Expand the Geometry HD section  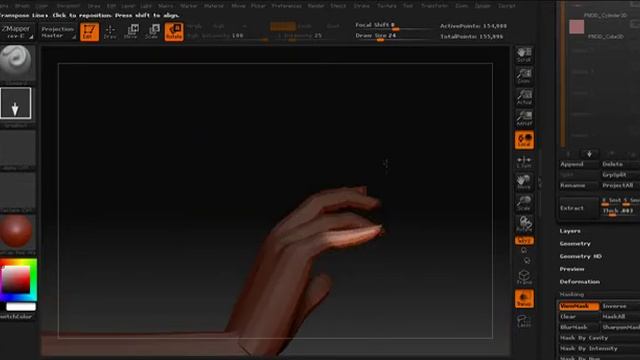tap(580, 256)
